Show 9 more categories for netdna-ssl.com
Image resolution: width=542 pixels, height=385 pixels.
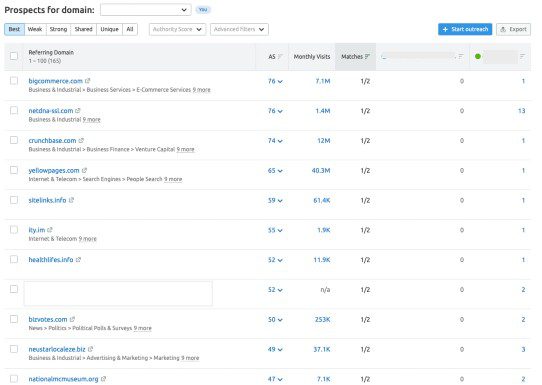click(x=92, y=120)
